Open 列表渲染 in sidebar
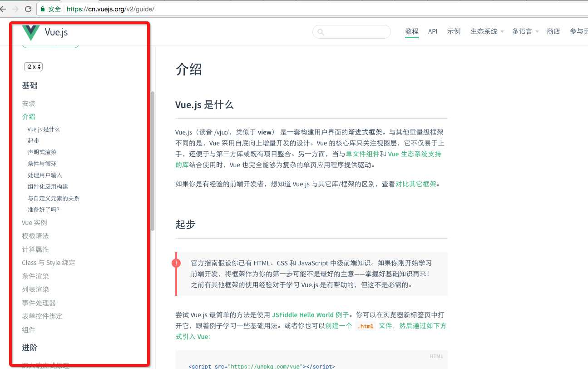The image size is (588, 369). (35, 289)
